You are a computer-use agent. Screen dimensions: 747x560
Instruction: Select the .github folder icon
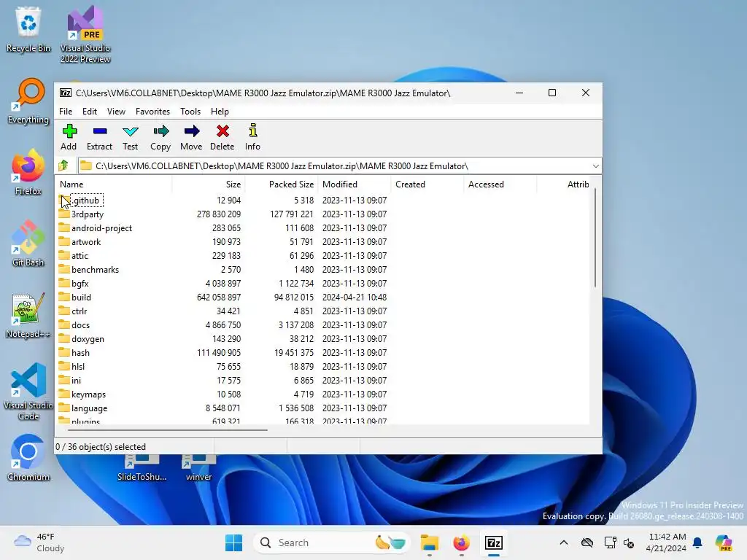(x=64, y=200)
